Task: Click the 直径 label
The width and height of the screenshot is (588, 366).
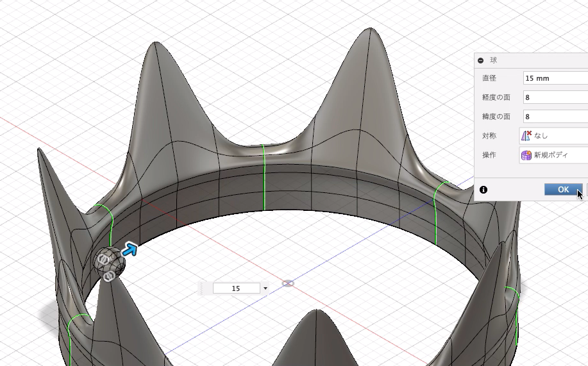Action: tap(489, 78)
